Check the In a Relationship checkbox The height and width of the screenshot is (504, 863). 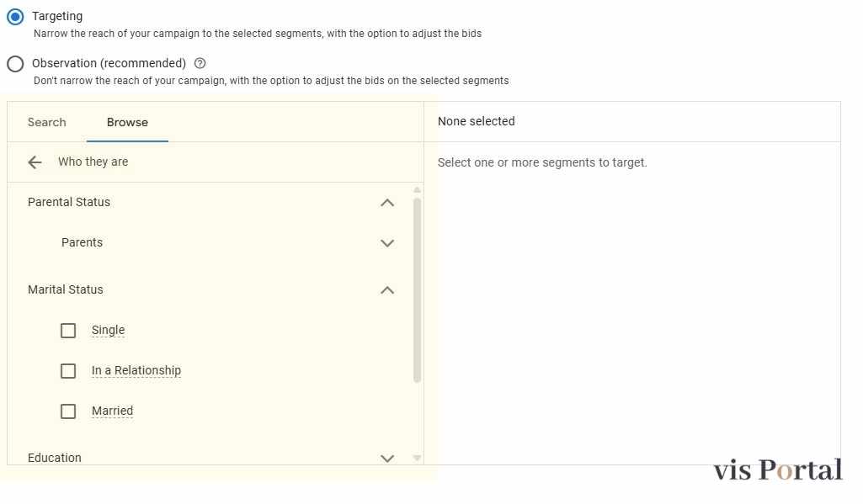(x=68, y=371)
